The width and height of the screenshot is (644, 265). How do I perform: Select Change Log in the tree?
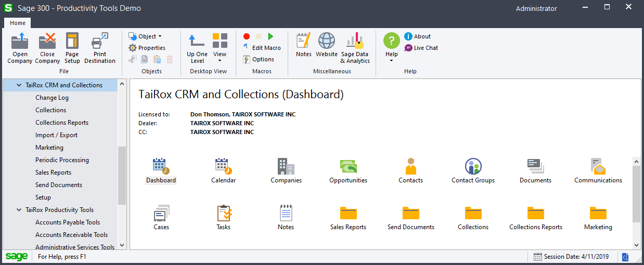pyautogui.click(x=52, y=98)
